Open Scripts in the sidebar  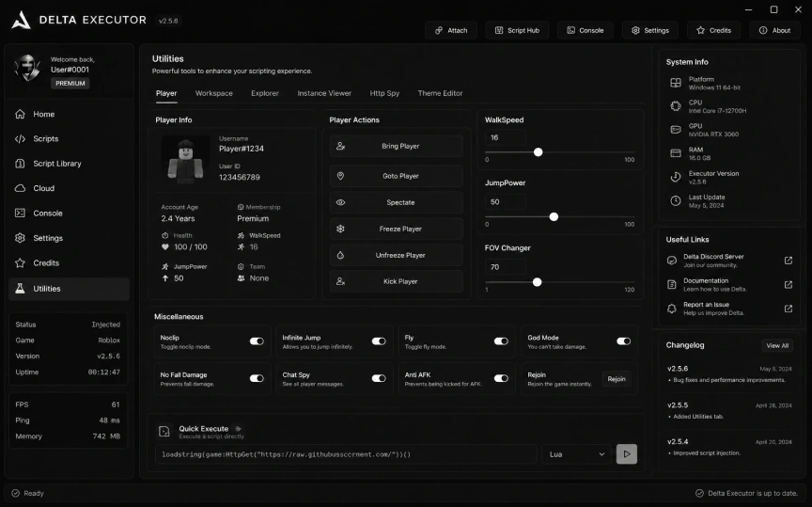69,139
